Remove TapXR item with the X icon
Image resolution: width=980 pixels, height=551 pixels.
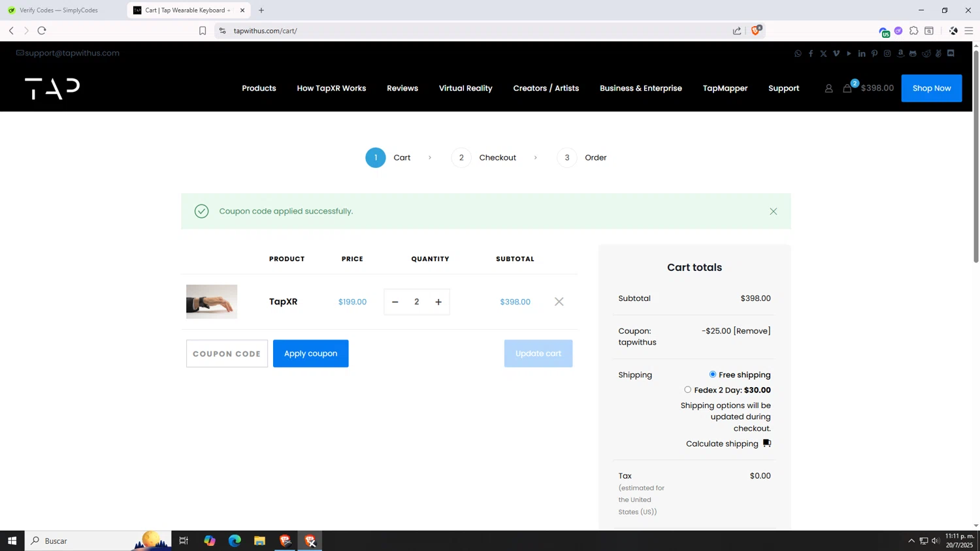coord(559,302)
